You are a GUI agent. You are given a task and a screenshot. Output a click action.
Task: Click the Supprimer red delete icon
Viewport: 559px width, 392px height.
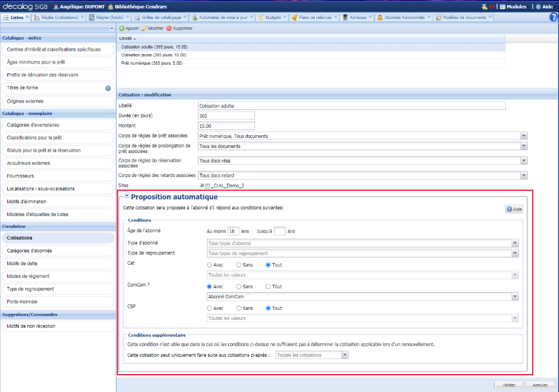pos(169,28)
